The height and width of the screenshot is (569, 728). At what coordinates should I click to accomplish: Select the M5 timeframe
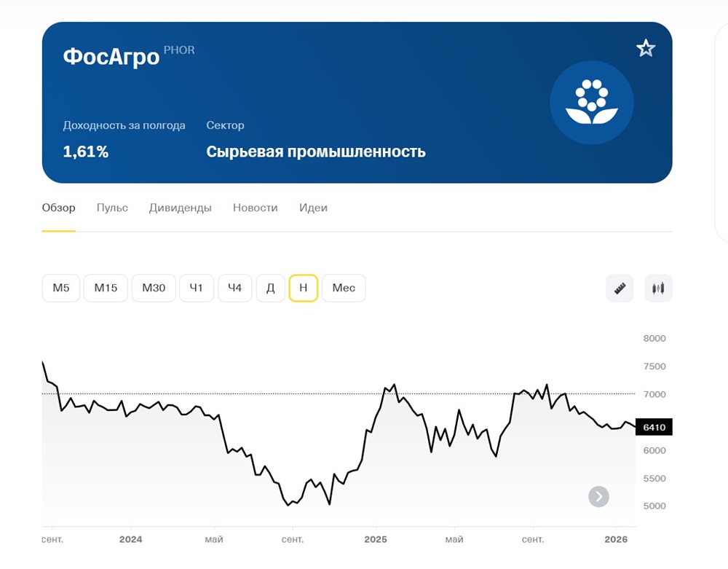[60, 288]
